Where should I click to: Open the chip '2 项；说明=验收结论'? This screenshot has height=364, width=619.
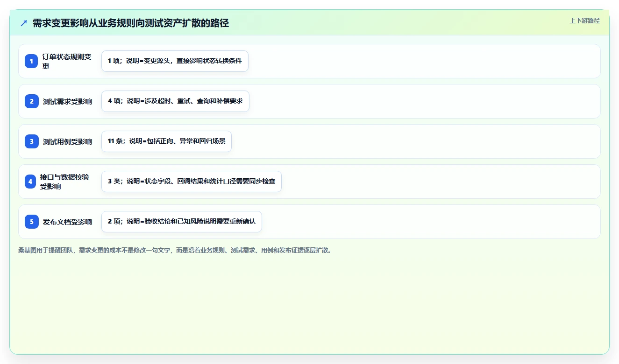click(182, 222)
